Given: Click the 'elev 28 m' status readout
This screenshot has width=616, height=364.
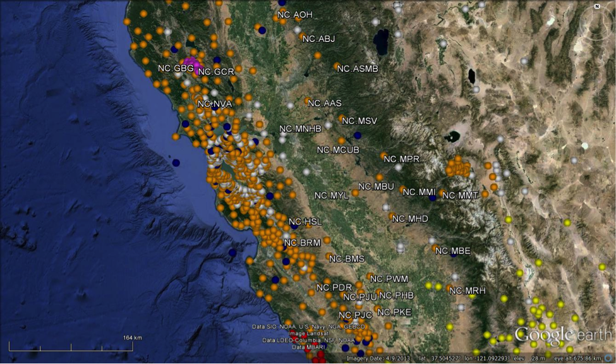Looking at the screenshot, I should click(529, 358).
